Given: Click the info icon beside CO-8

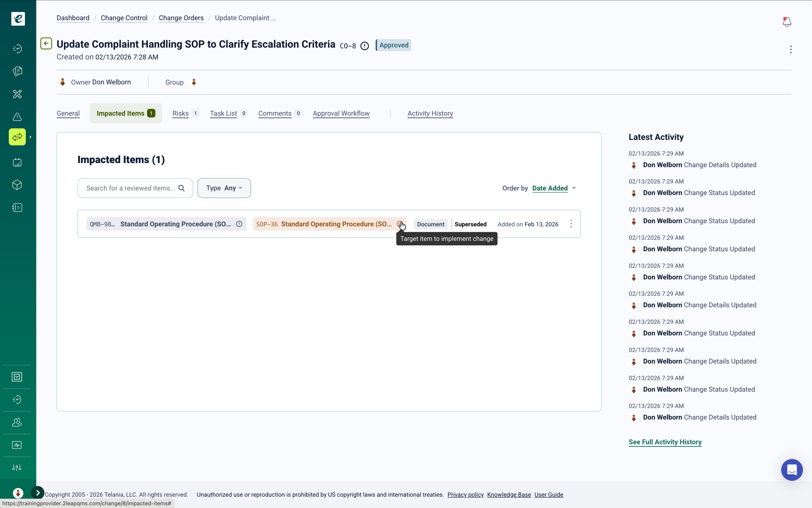Looking at the screenshot, I should tap(364, 46).
